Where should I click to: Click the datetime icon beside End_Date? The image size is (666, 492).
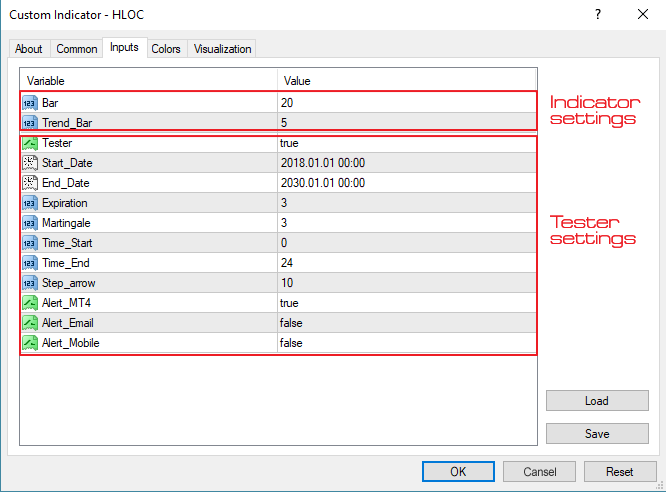click(30, 183)
